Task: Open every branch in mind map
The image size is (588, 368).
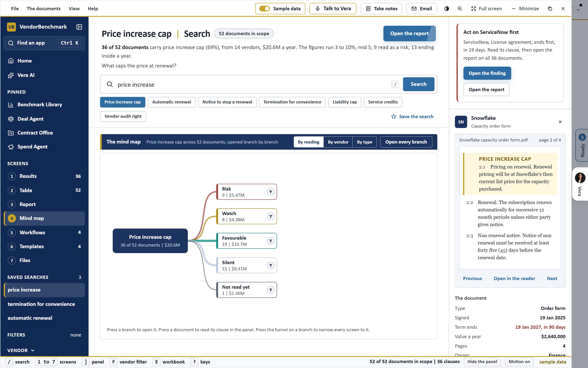Action: (x=406, y=142)
